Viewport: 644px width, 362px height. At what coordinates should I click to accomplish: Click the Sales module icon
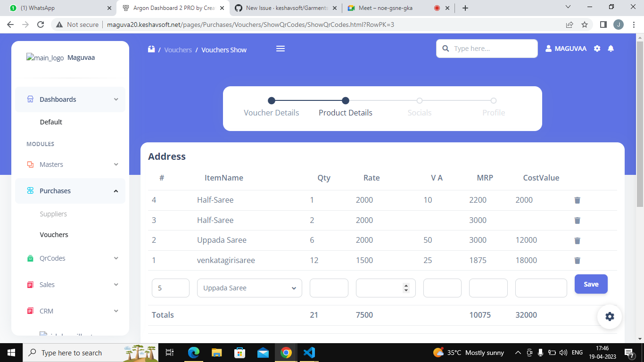click(31, 284)
